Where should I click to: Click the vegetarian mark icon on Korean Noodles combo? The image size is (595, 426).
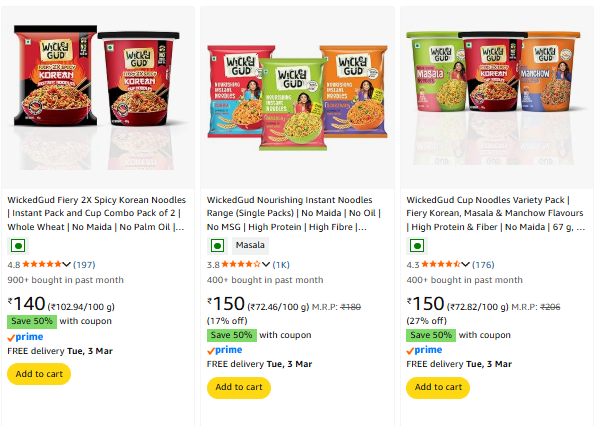(x=18, y=246)
